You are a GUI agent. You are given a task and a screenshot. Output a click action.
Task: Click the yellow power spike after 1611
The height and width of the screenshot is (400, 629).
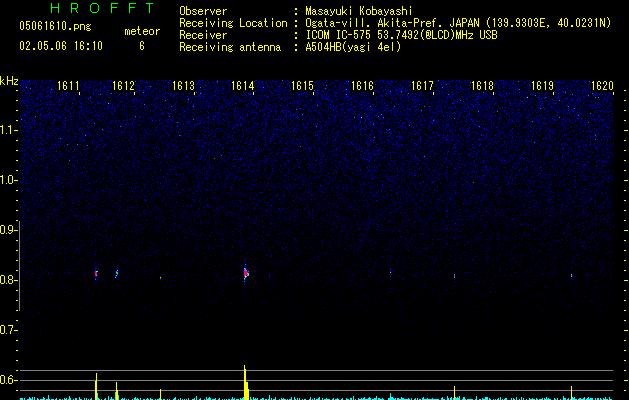(x=96, y=386)
